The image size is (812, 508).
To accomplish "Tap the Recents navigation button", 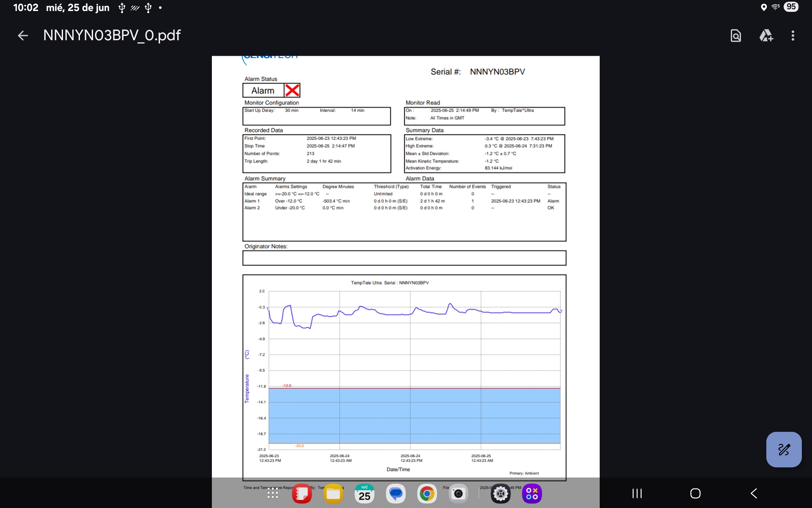I will [637, 493].
